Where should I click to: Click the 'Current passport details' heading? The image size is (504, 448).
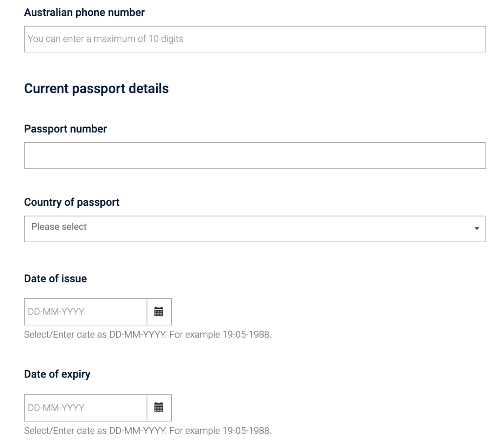[x=96, y=89]
